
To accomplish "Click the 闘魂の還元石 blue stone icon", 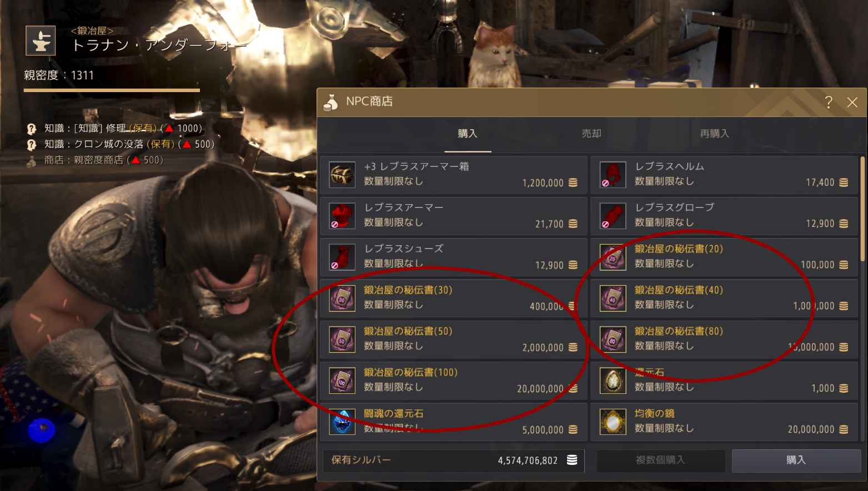I will pos(342,422).
